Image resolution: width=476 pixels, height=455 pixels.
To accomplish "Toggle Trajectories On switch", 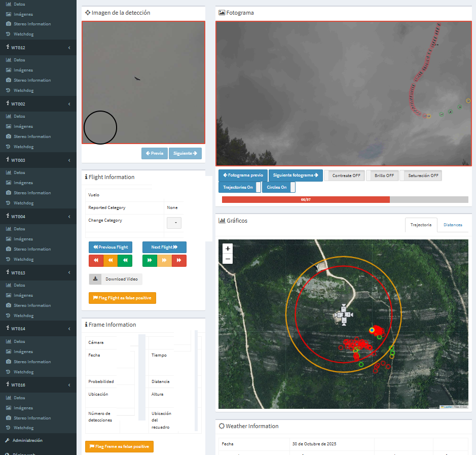I will click(x=240, y=187).
